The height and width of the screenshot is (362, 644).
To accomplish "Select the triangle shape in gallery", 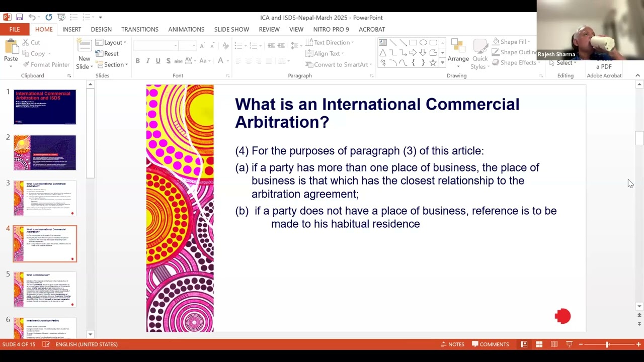I will pos(383,53).
